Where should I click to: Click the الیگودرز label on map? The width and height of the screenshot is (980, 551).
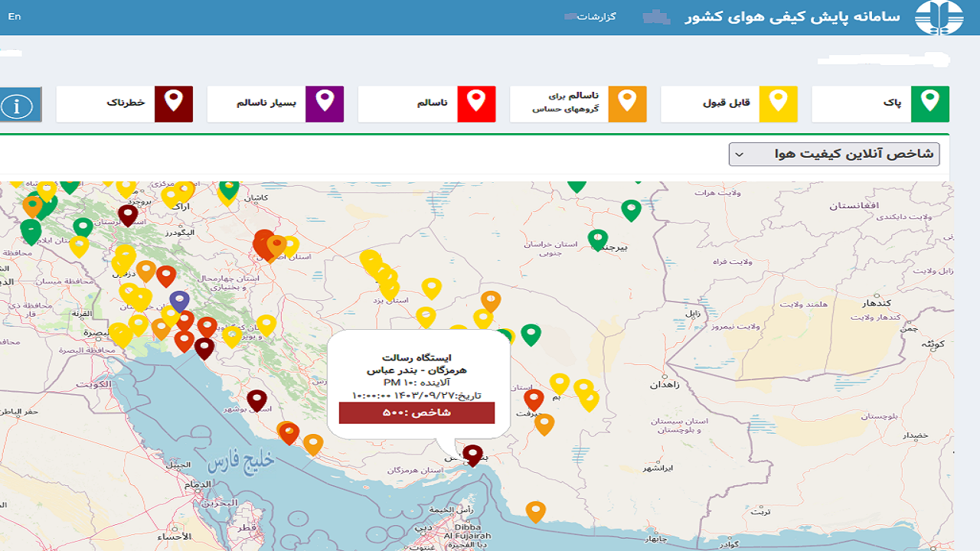(x=181, y=231)
